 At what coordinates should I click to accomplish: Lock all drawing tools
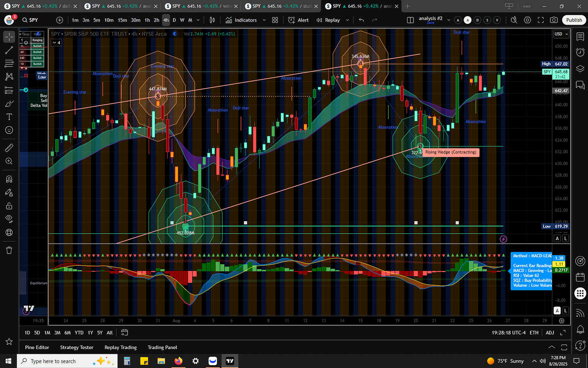pos(9,206)
